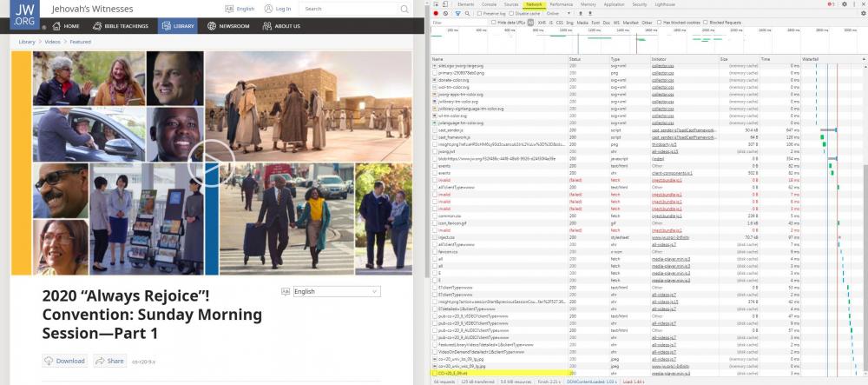This screenshot has height=385, width=868.
Task: Click the Share button
Action: pos(110,361)
